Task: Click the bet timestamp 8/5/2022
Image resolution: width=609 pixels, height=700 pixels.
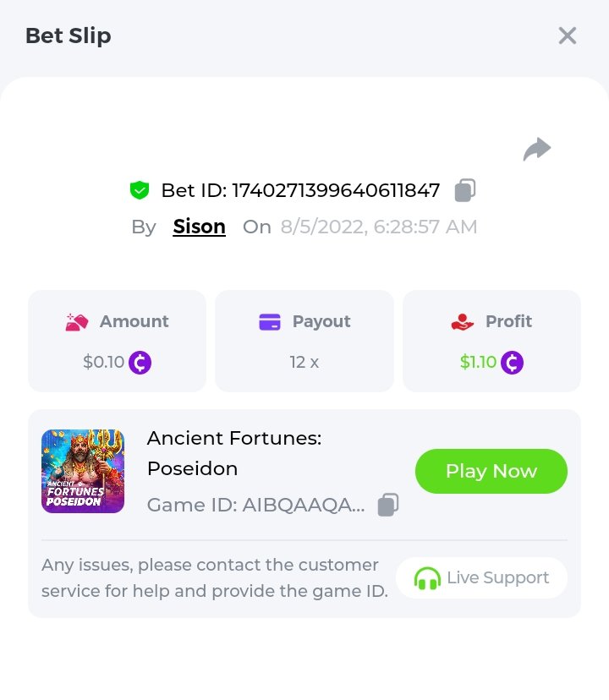Action: (379, 227)
